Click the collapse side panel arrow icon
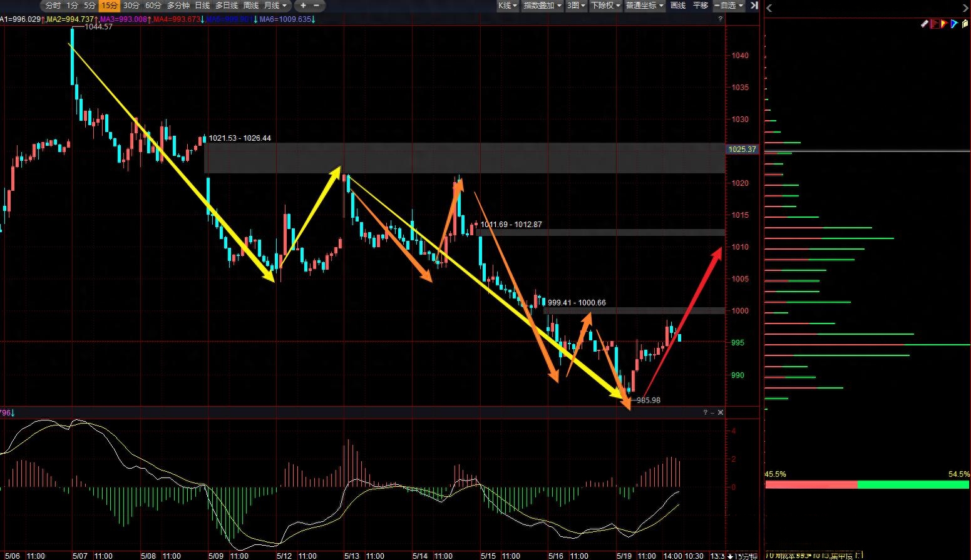This screenshot has width=971, height=560. (x=754, y=5)
